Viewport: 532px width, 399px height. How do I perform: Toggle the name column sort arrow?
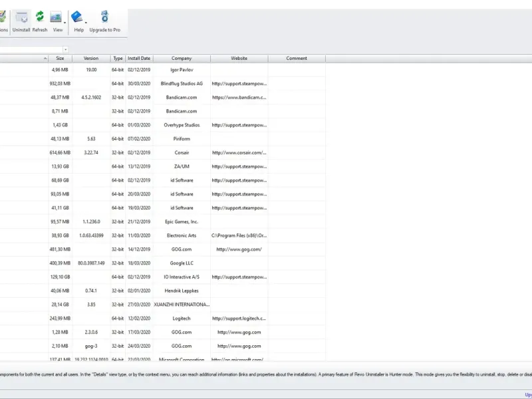point(45,59)
